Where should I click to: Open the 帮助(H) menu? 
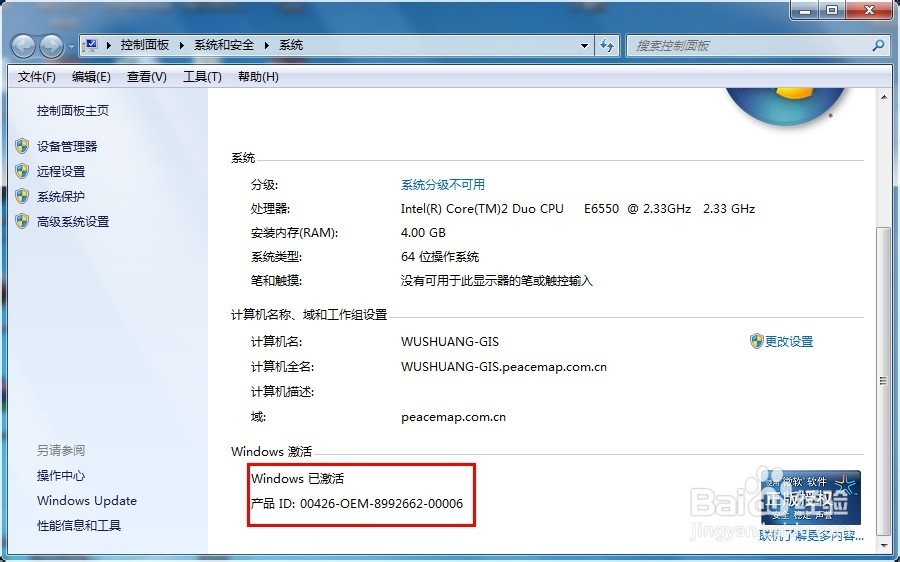click(x=258, y=77)
